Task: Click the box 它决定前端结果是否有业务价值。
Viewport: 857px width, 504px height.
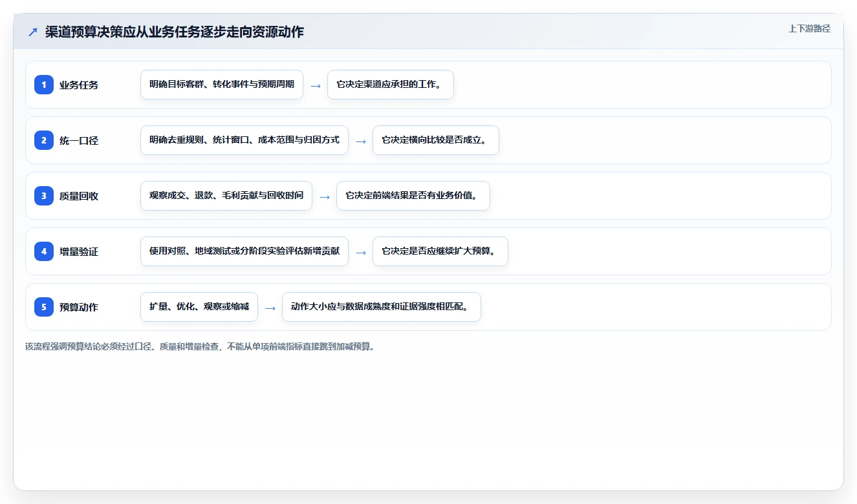Action: coord(413,196)
